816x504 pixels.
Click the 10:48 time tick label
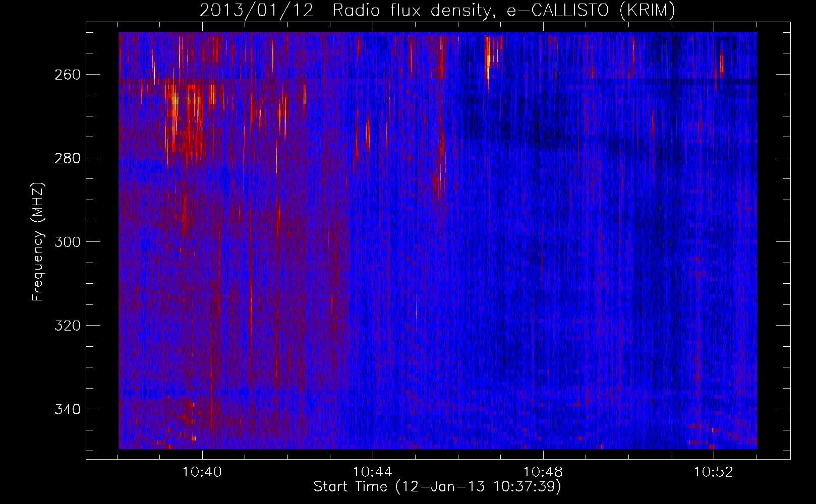(x=543, y=472)
